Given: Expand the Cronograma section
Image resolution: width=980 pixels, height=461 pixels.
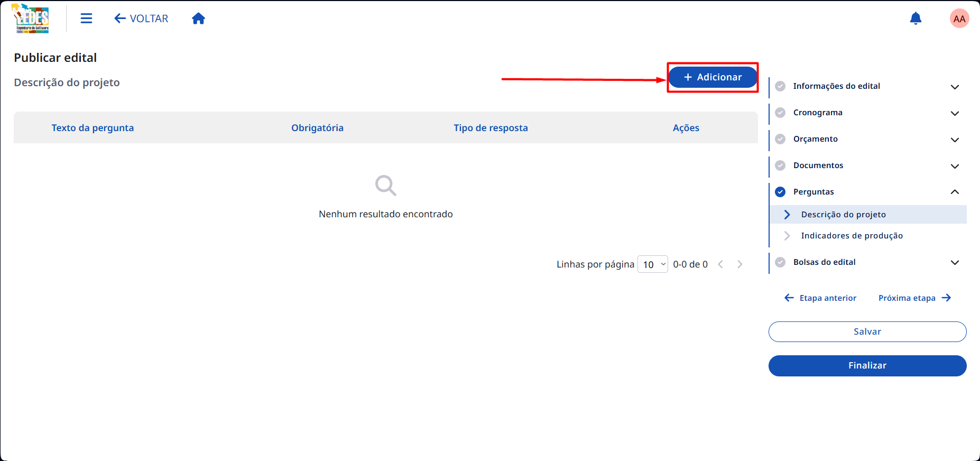Looking at the screenshot, I should click(868, 113).
